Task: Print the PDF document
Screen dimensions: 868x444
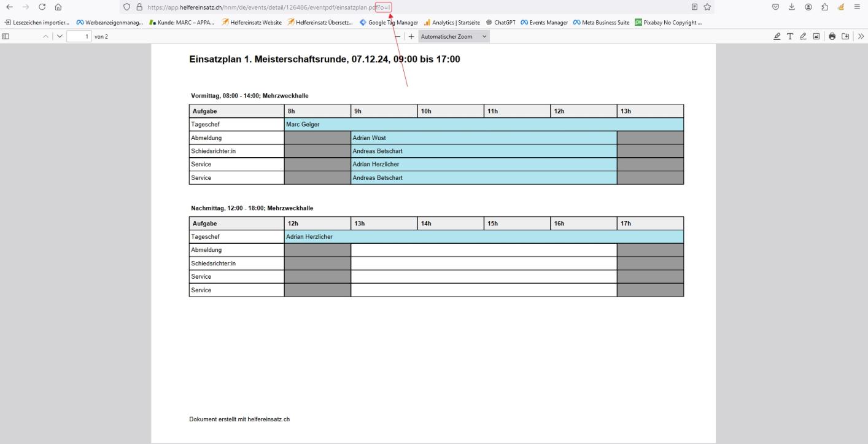Action: [832, 37]
